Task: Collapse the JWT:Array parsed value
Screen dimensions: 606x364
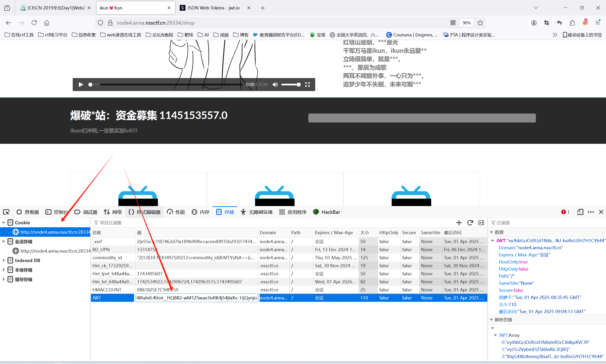Action: tap(495, 335)
